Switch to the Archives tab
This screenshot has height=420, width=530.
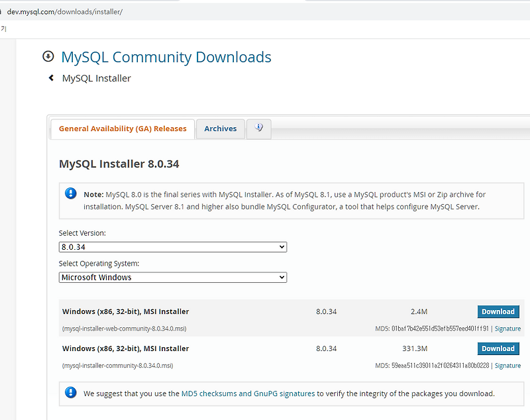pyautogui.click(x=220, y=129)
